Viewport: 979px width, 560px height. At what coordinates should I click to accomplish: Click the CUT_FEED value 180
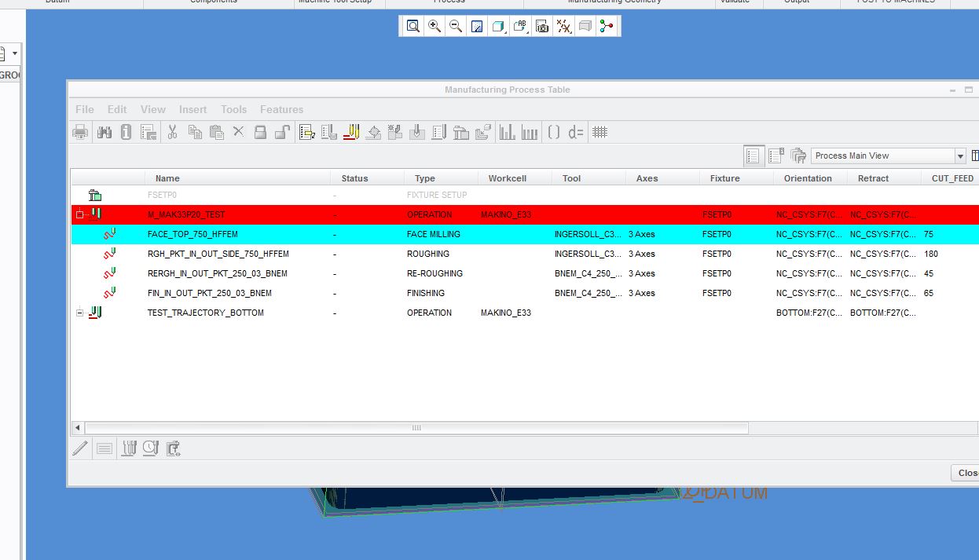931,254
